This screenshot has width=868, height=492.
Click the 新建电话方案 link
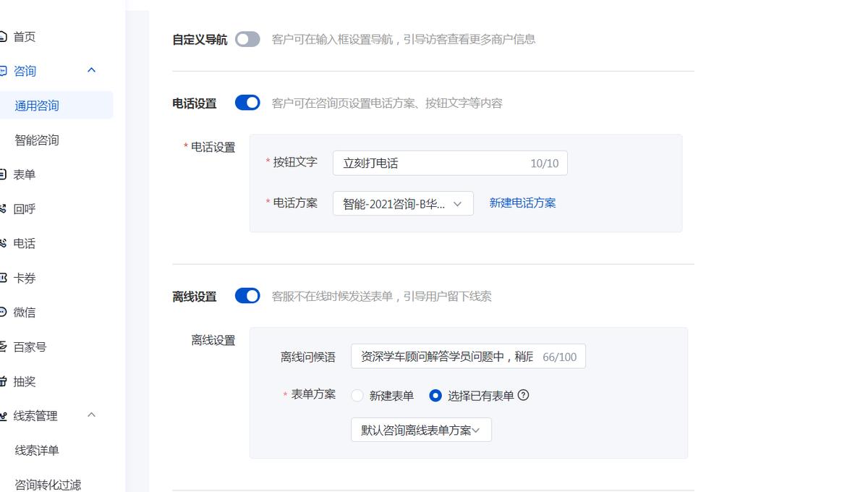522,203
